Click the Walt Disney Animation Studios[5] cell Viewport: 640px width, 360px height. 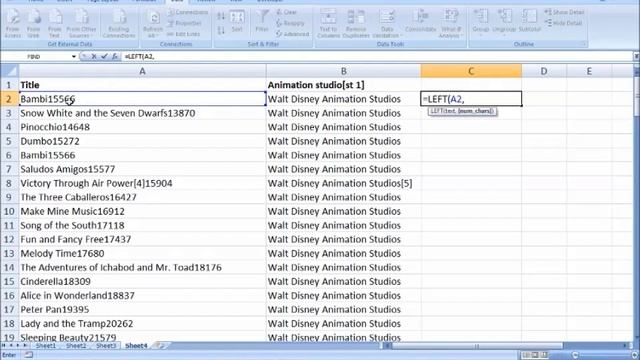pos(343,183)
